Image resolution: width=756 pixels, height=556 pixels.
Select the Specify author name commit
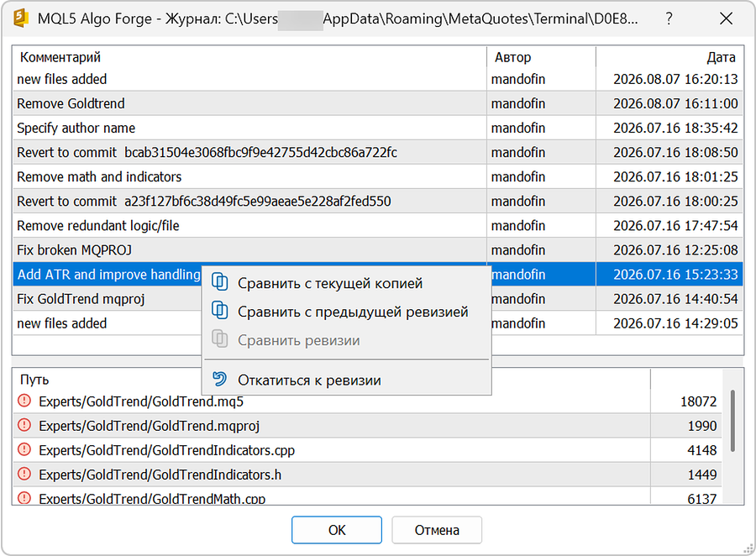coord(377,128)
